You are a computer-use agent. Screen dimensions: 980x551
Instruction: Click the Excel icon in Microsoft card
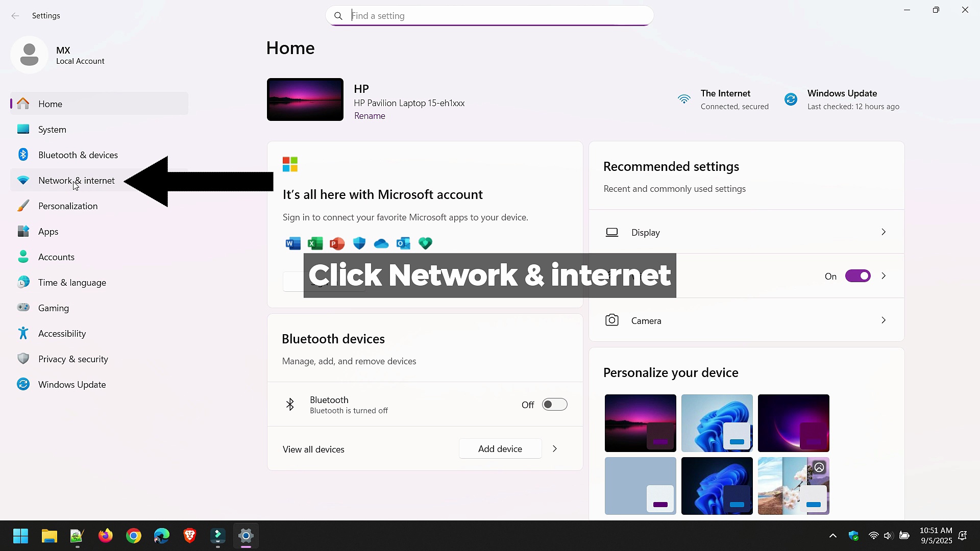[315, 243]
